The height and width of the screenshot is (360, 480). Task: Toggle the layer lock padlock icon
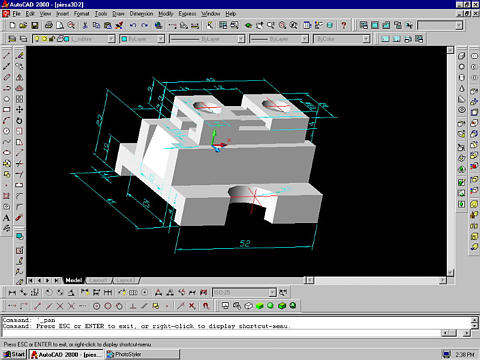52,39
